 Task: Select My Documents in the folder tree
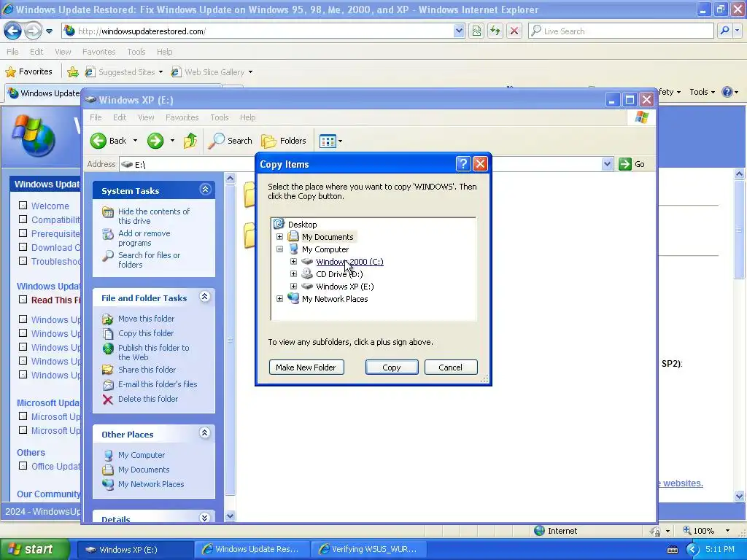328,237
